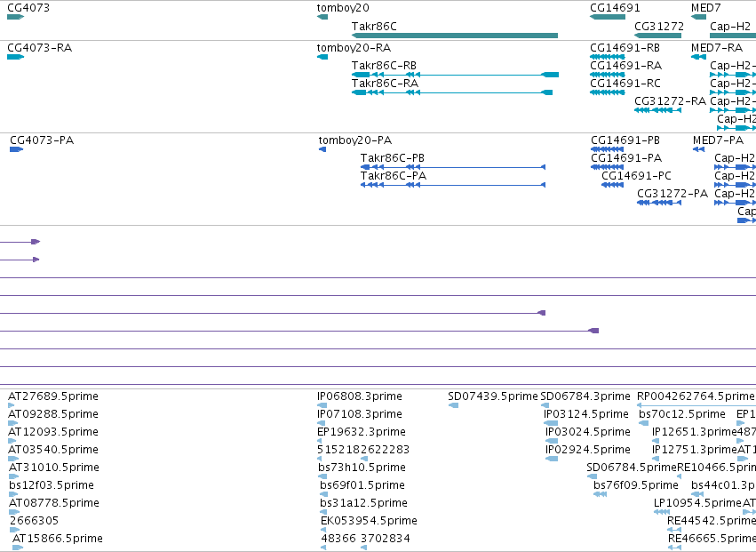Click the Takr86C gene bar
The width and height of the screenshot is (756, 552).
455,36
